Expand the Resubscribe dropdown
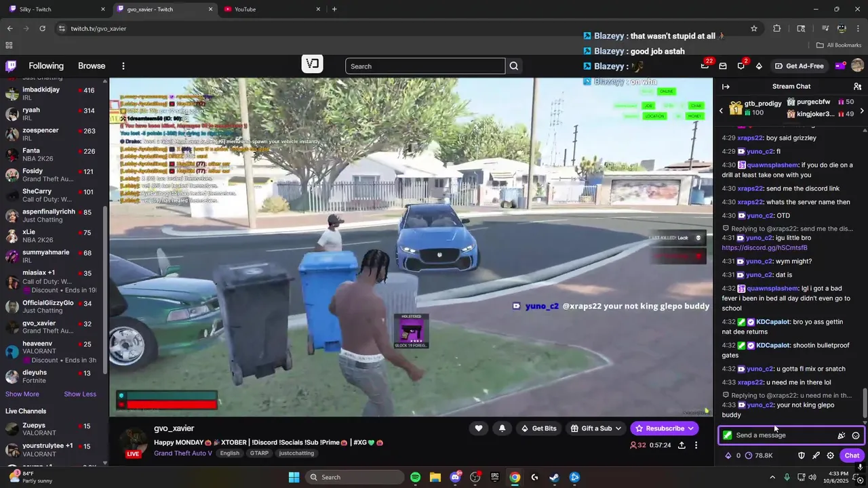Viewport: 868px width, 488px height. 690,428
